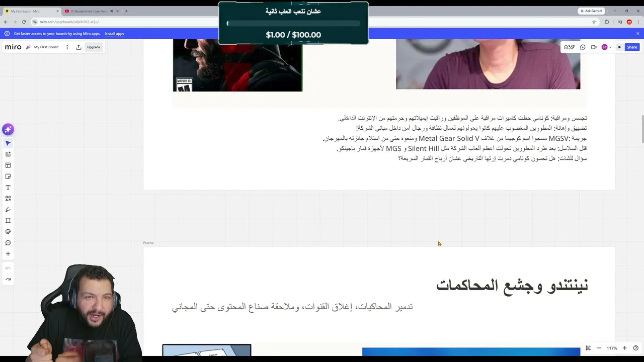Click the My First Board title
The width and height of the screenshot is (644, 362).
[x=46, y=47]
